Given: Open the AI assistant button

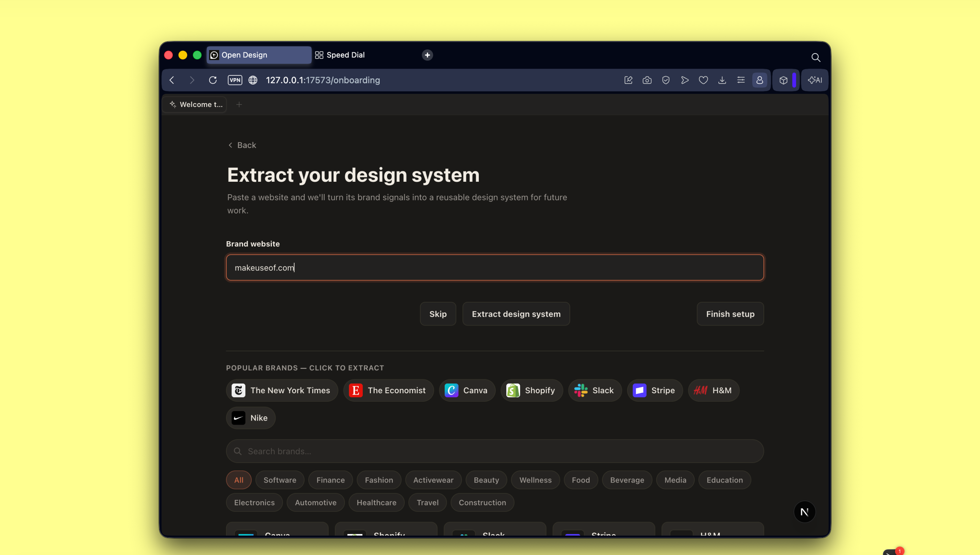Looking at the screenshot, I should (815, 80).
